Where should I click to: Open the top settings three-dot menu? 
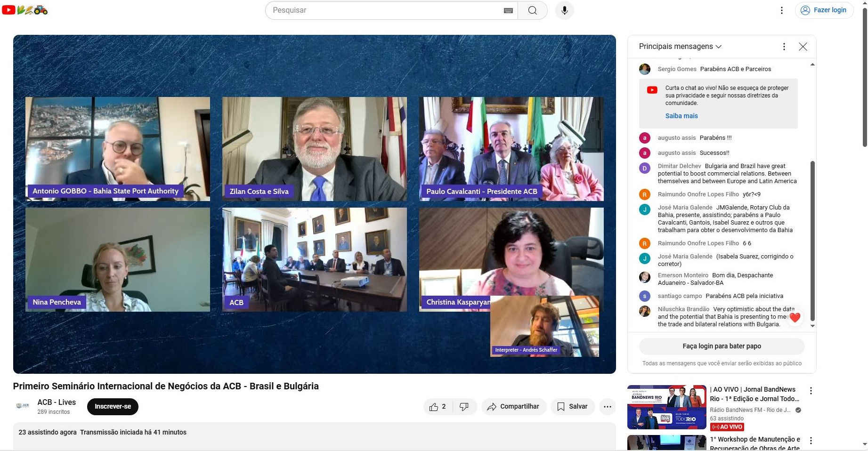point(781,10)
